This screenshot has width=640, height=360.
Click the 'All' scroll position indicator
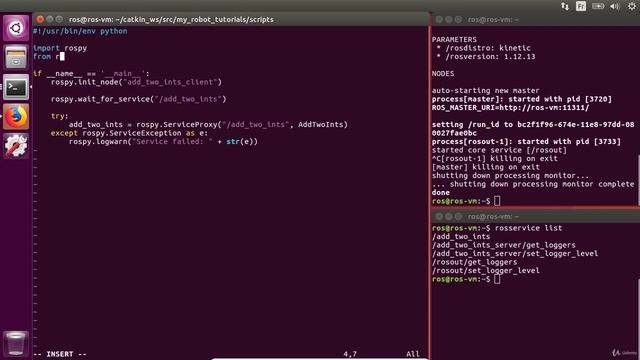pos(413,354)
